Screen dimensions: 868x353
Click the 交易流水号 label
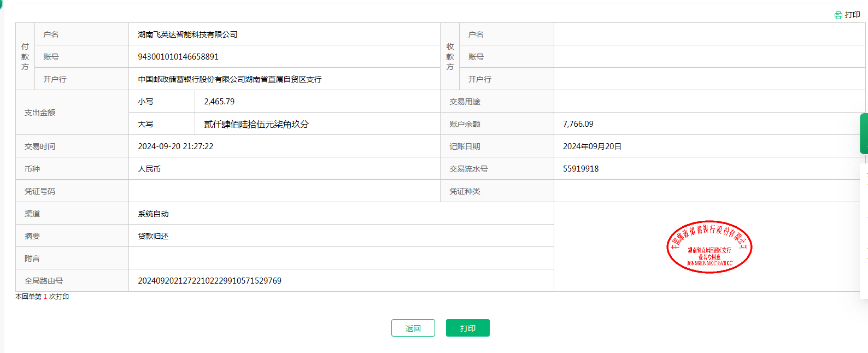(468, 169)
